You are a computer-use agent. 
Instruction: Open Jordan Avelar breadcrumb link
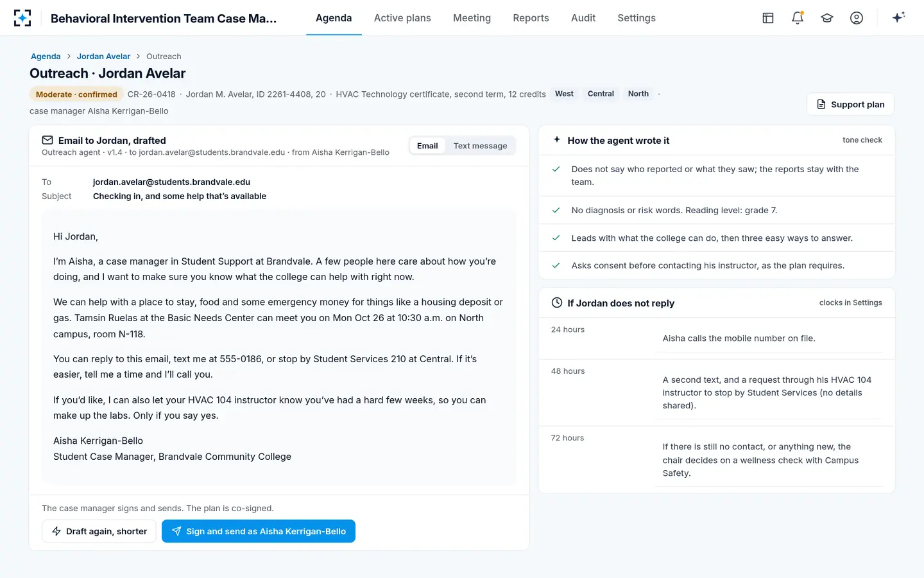tap(103, 57)
